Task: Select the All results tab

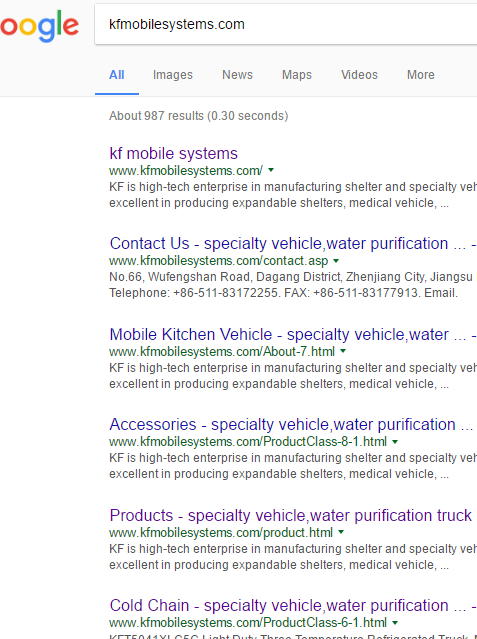Action: pyautogui.click(x=117, y=75)
